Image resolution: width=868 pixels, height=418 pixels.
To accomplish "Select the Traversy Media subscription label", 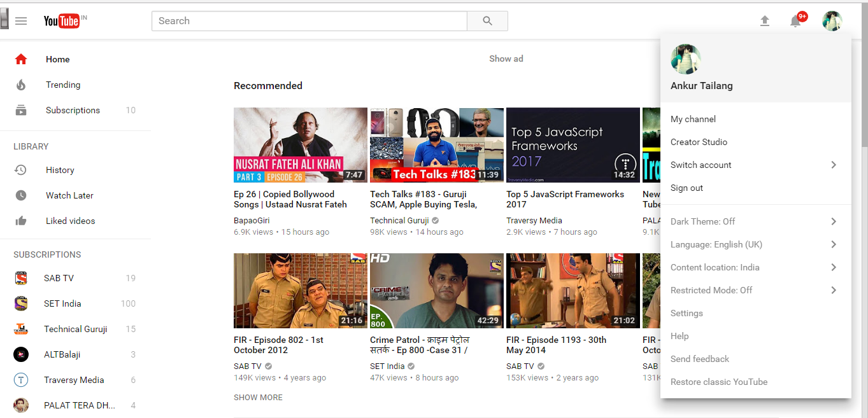I will pos(74,380).
